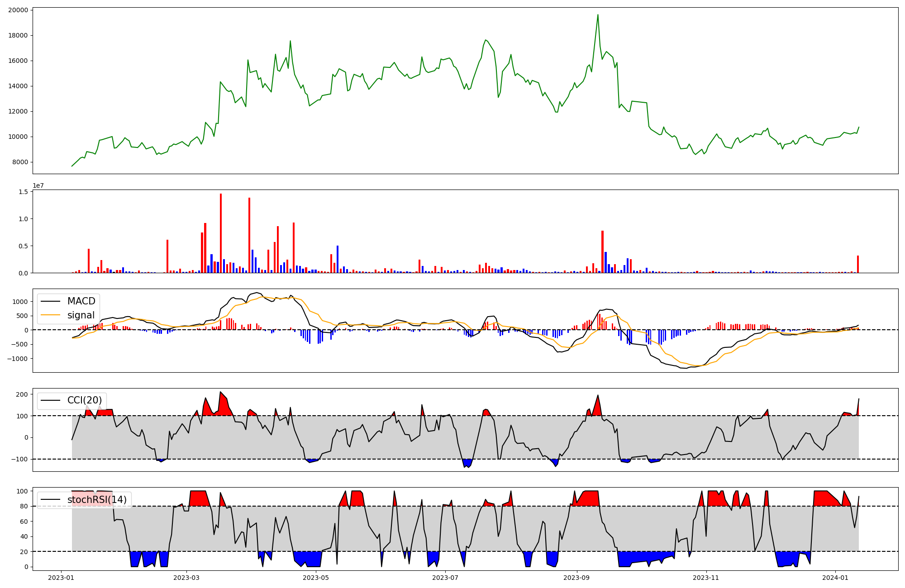Click the 1e7 volume scale label

[x=38, y=185]
